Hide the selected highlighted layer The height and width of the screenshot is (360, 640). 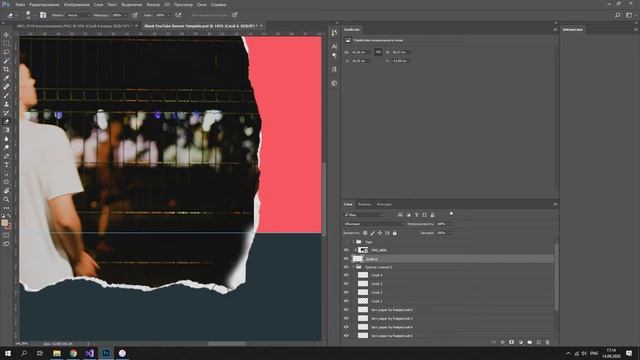pos(346,259)
